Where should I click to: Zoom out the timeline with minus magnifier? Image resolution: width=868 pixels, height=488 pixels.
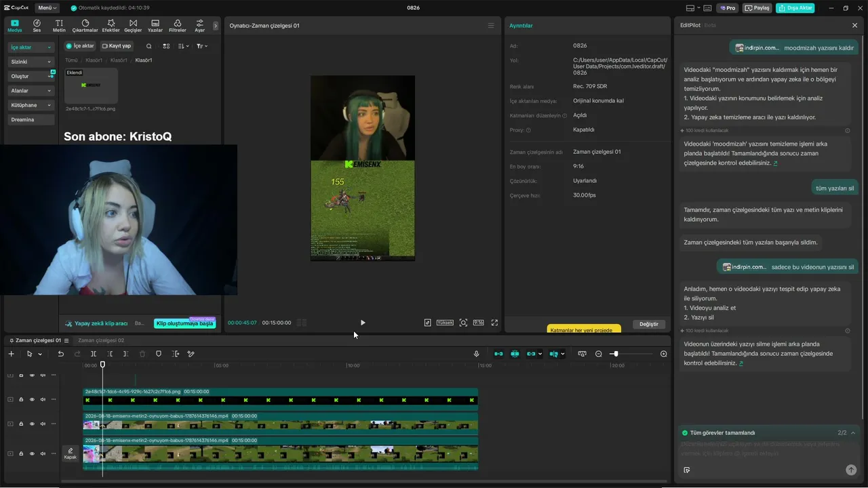pyautogui.click(x=599, y=354)
